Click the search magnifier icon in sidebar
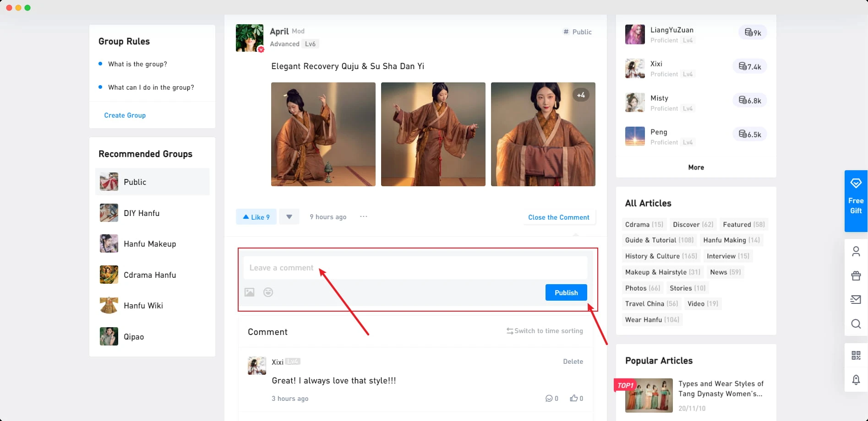The image size is (868, 421). tap(856, 324)
